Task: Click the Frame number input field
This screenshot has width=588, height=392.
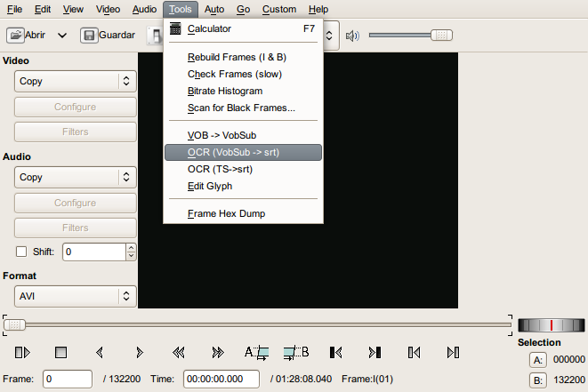Action: click(x=68, y=379)
